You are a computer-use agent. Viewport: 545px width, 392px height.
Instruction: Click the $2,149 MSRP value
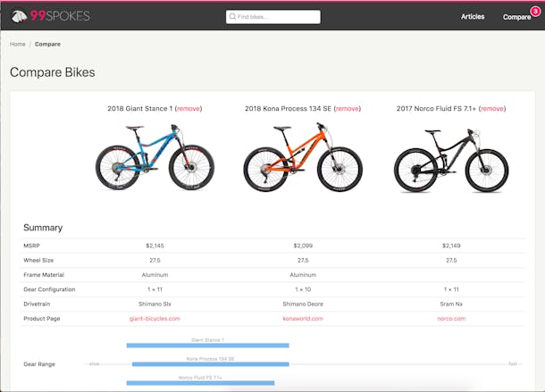451,246
